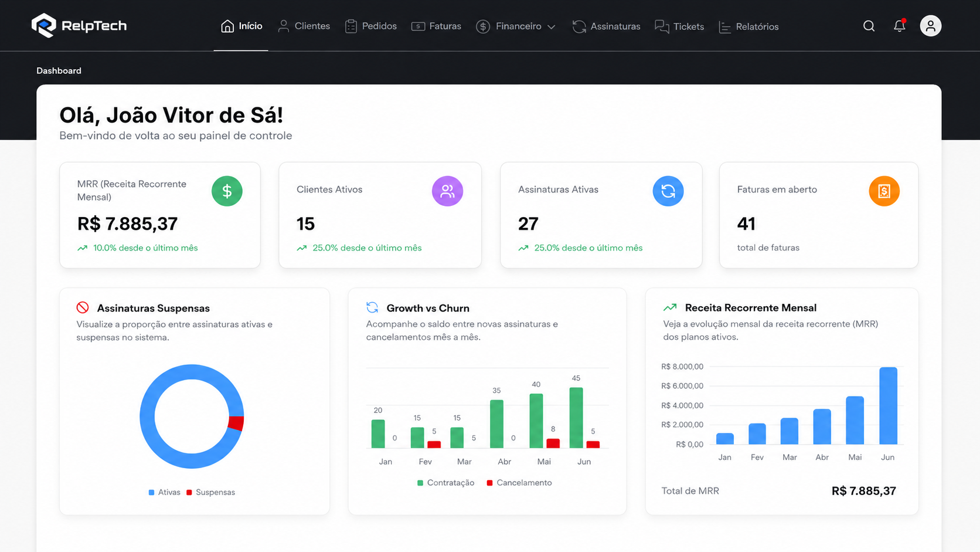Click the red Suspensas donut segment

coord(236,423)
